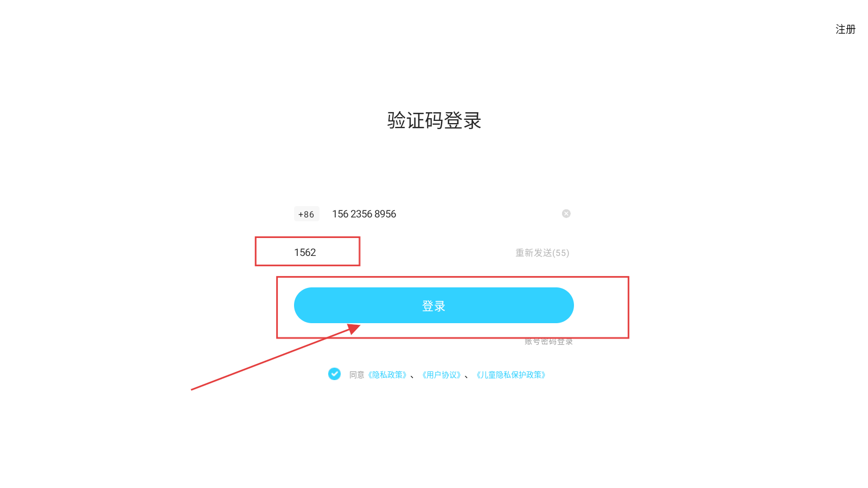Go to 注册 registration page

pyautogui.click(x=845, y=29)
